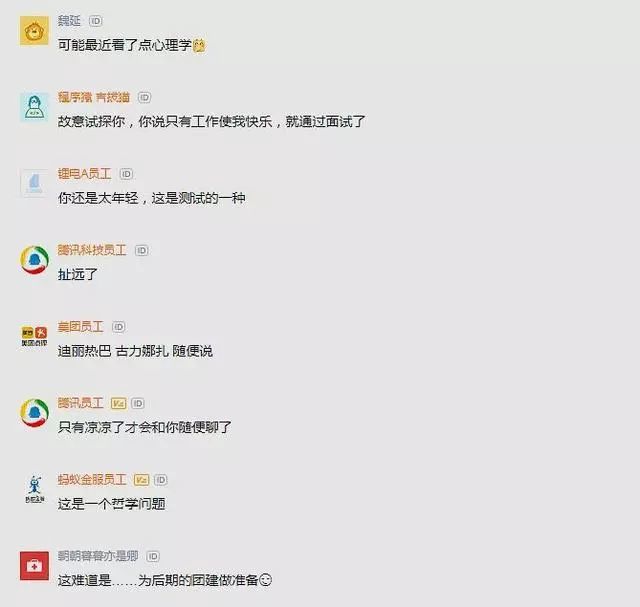Click the ID badge next to 魏延

[96, 21]
